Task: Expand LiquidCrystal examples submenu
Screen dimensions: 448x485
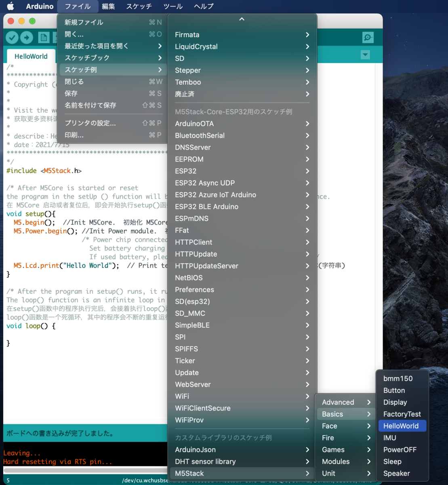Action: pyautogui.click(x=242, y=46)
